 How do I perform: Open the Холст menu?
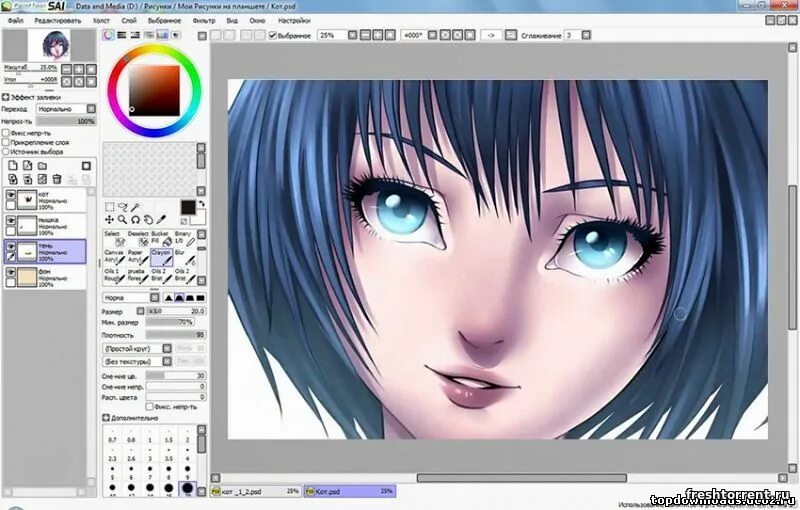(101, 21)
